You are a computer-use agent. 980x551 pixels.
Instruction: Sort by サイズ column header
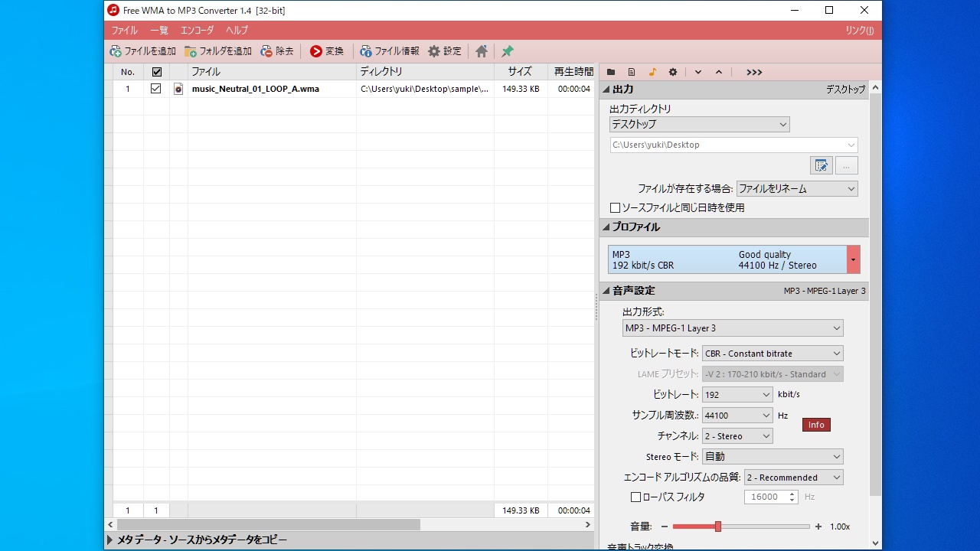click(x=521, y=72)
